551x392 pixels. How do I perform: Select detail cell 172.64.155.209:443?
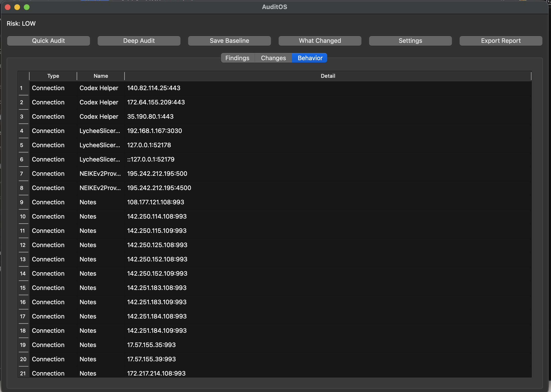tap(328, 102)
